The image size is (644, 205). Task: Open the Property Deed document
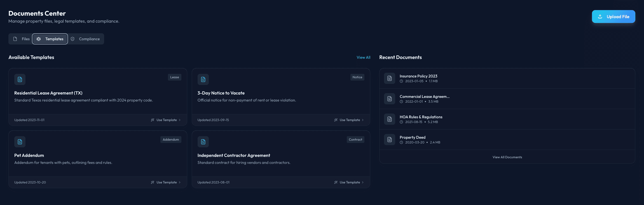507,140
